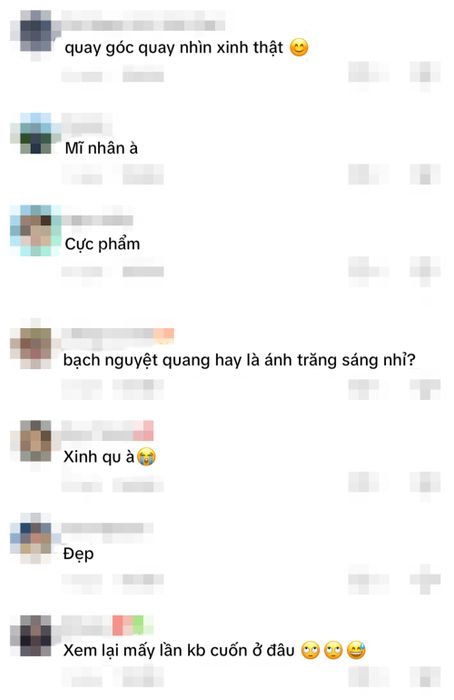Open avatar of "Xem lại mấy lần" commenter
Image resolution: width=454 pixels, height=700 pixels.
[36, 636]
